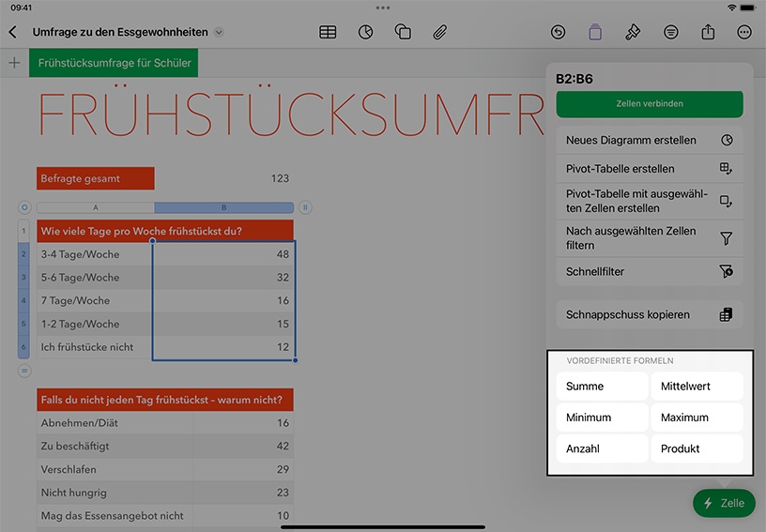766x532 pixels.
Task: Select the cell with value 32
Action: tap(223, 277)
